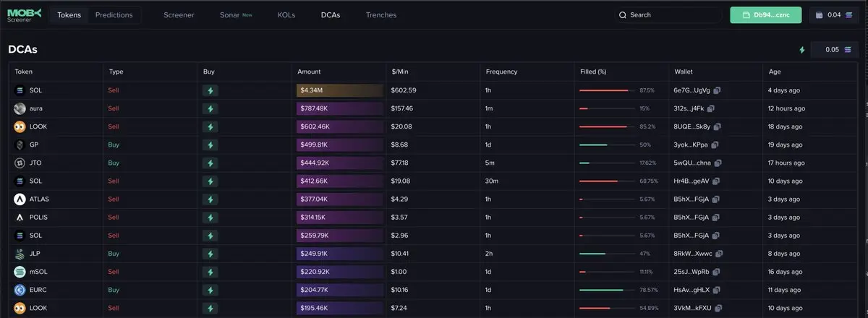
Task: Click the $444.92K amount cell
Action: click(x=340, y=163)
